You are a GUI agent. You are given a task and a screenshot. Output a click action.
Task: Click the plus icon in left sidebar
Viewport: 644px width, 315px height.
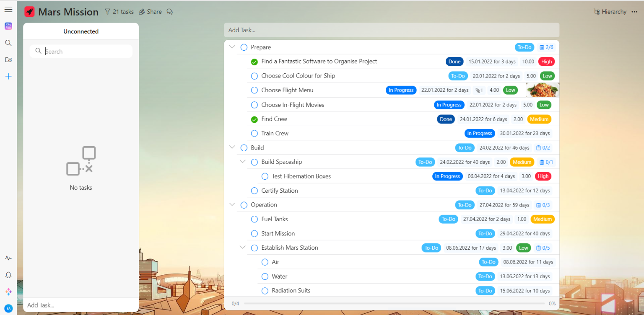coord(8,76)
